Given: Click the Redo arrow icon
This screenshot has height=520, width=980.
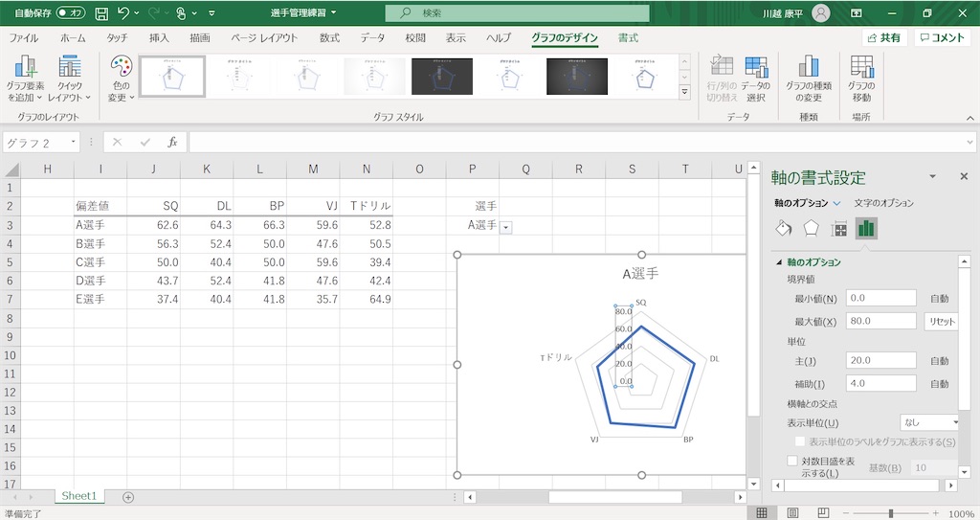Looking at the screenshot, I should 153,13.
